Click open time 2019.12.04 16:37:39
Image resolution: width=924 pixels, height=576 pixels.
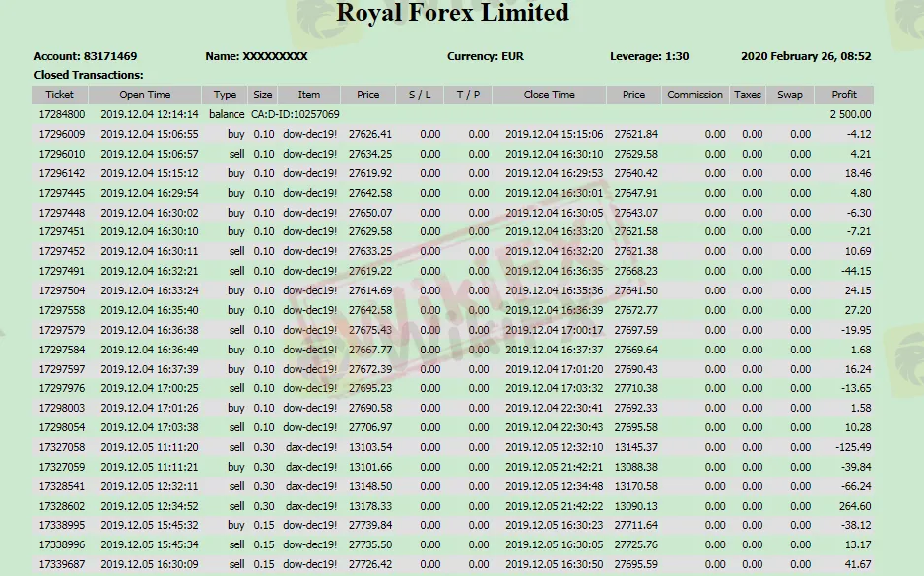click(150, 369)
